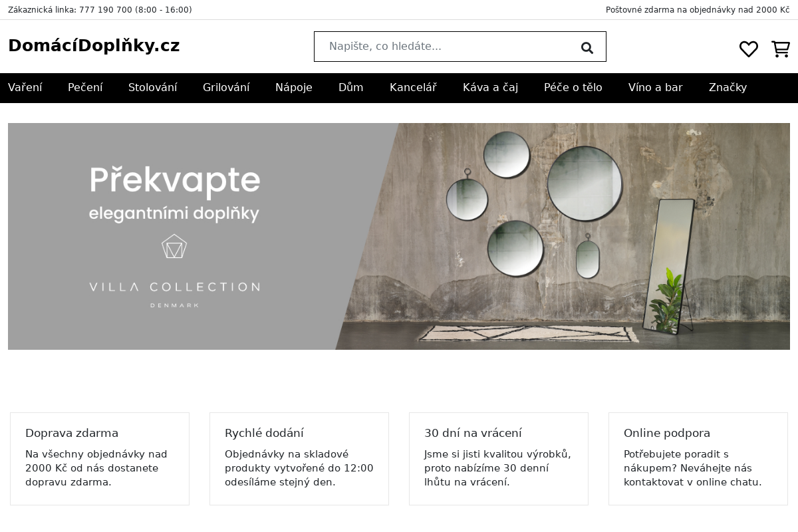The image size is (798, 532).
Task: Click the DomácíDoplňky.cz logo
Action: (94, 46)
